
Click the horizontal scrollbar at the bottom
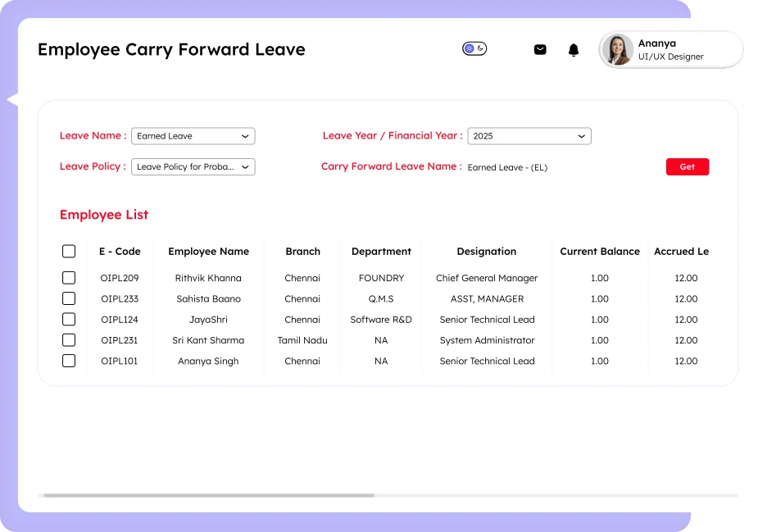tap(209, 494)
